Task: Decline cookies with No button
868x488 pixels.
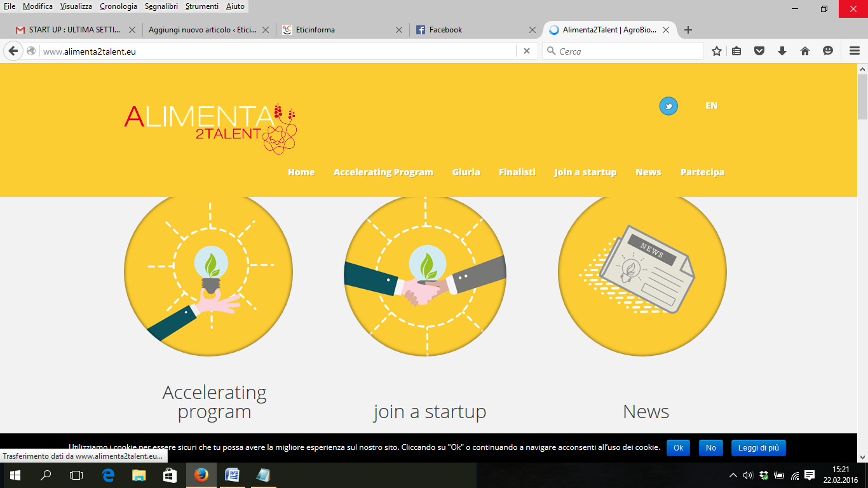Action: coord(710,448)
